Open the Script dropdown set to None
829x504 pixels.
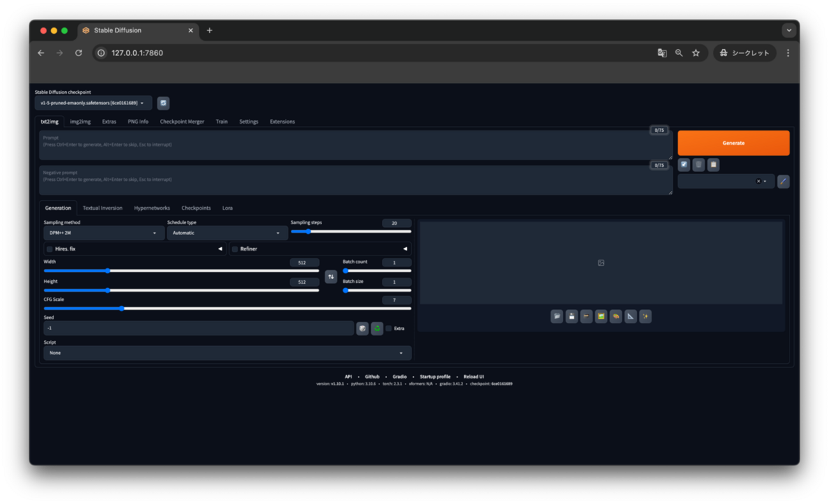click(226, 352)
